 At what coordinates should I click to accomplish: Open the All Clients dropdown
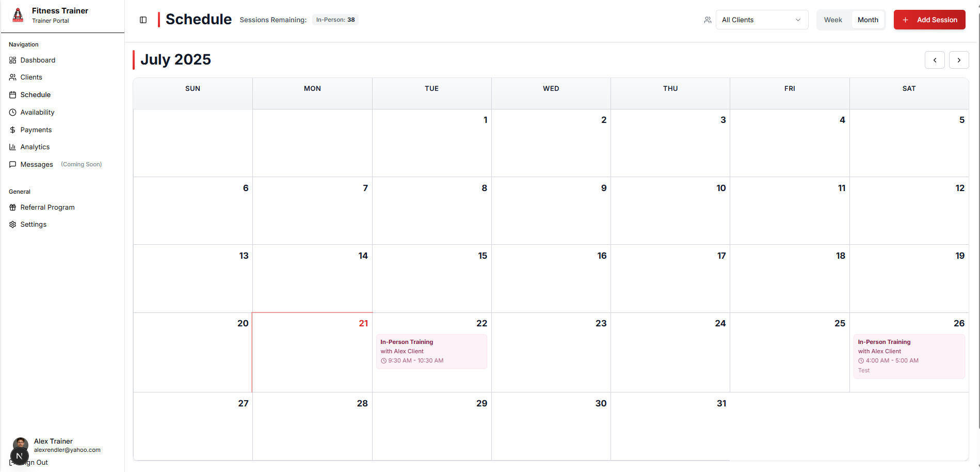tap(762, 20)
